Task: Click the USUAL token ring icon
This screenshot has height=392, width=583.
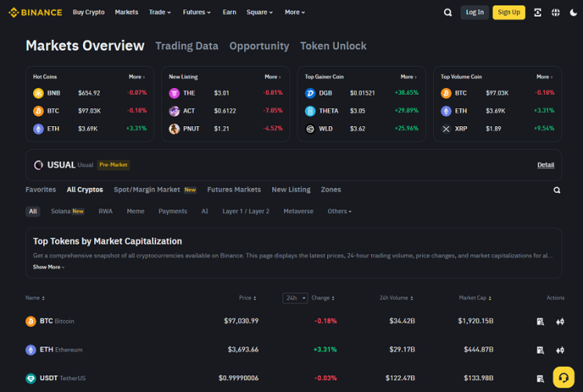Action: [x=38, y=165]
